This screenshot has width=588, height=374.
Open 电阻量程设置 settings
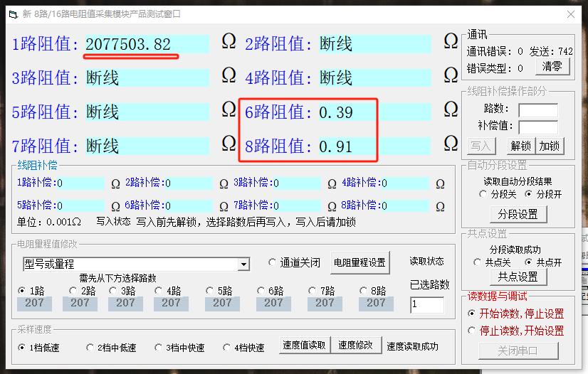360,262
